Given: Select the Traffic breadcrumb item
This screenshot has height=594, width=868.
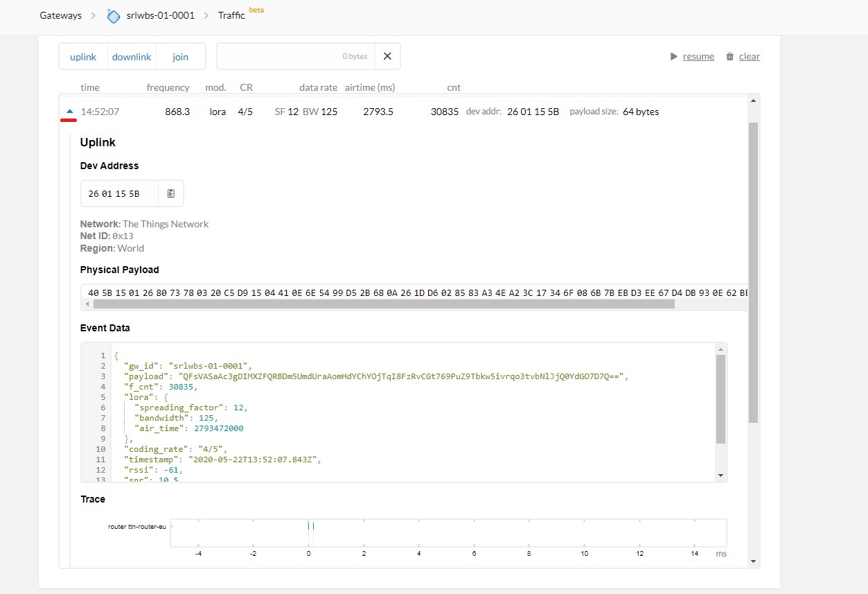Looking at the screenshot, I should coord(231,15).
